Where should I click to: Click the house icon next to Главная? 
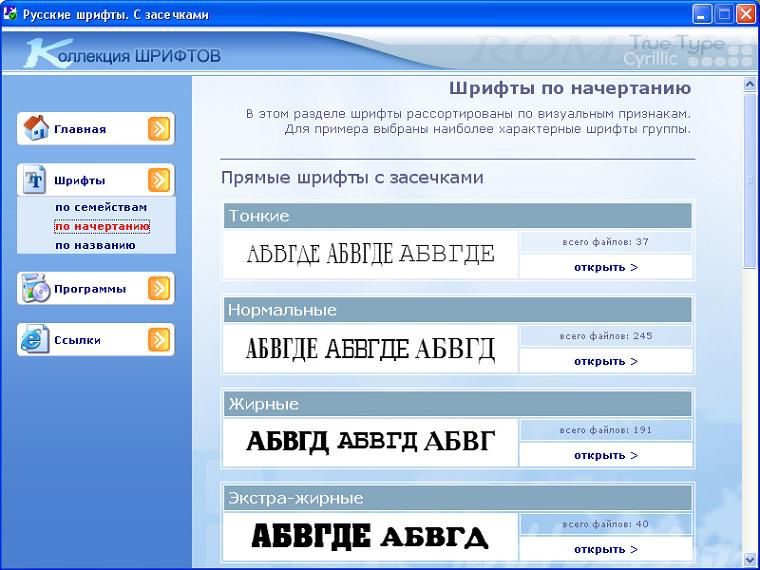[x=36, y=128]
